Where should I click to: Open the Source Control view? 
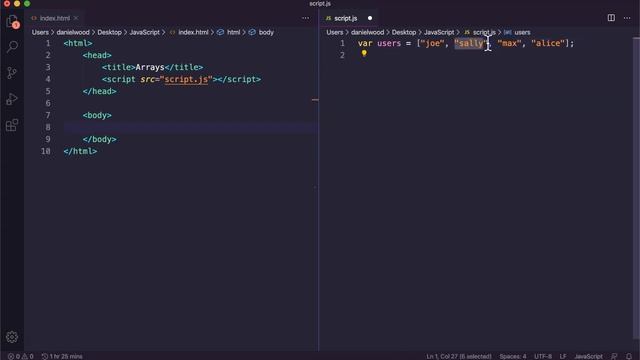pyautogui.click(x=12, y=73)
